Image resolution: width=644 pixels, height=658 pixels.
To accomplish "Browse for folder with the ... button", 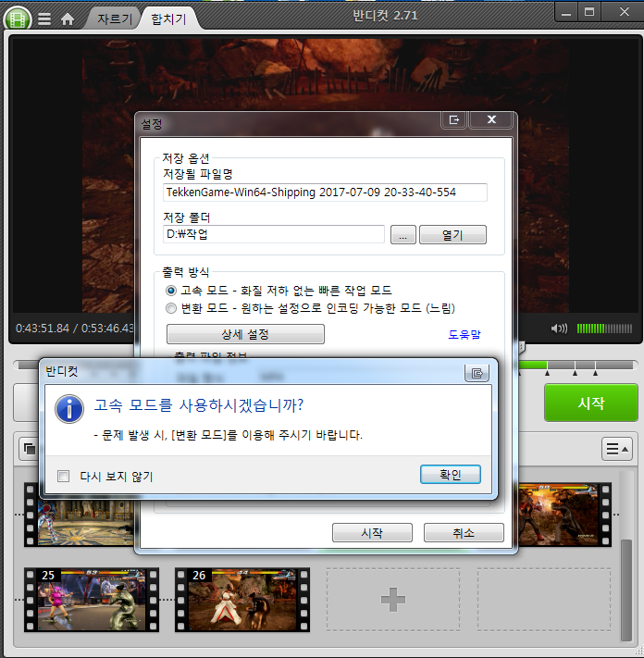I will point(403,234).
